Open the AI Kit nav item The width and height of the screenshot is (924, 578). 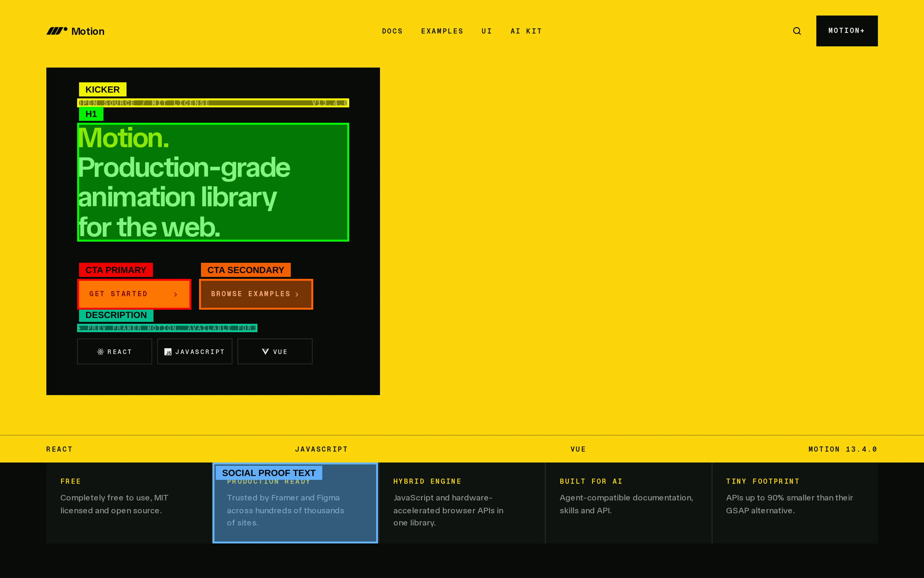coord(526,31)
